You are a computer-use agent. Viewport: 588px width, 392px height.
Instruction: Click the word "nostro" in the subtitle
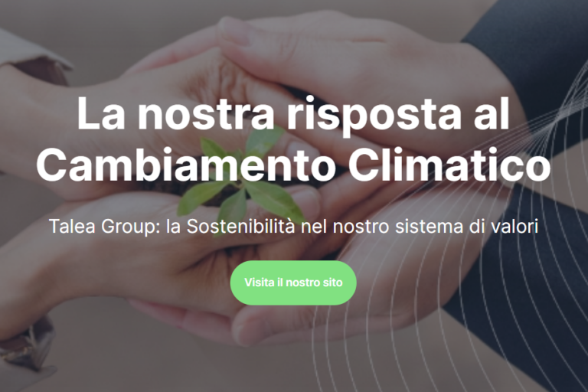pos(361,227)
